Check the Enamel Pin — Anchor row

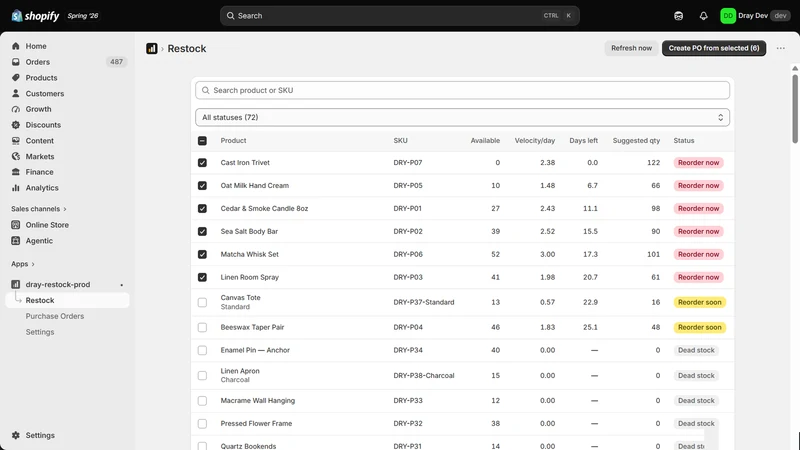click(203, 351)
